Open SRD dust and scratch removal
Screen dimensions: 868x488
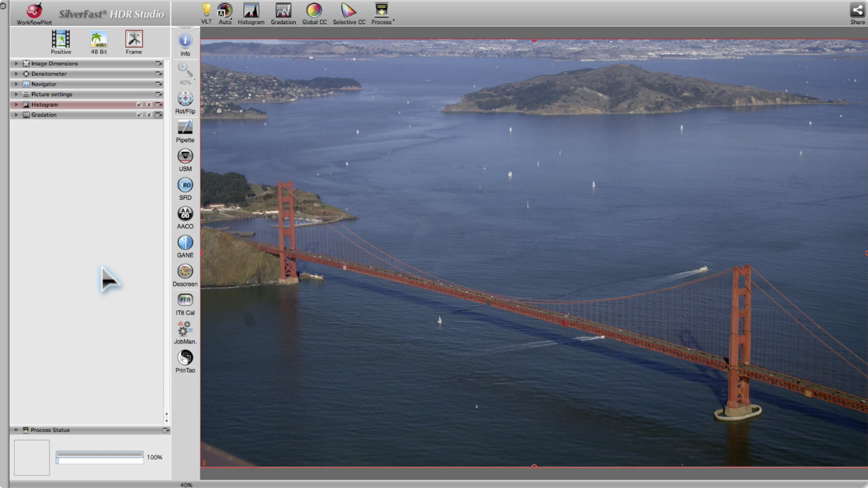pyautogui.click(x=185, y=185)
